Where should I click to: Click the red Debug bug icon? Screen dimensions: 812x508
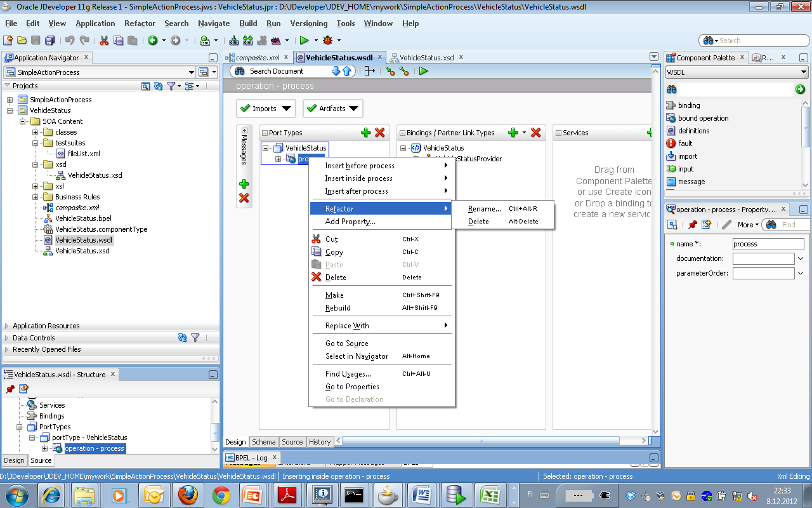coord(327,40)
